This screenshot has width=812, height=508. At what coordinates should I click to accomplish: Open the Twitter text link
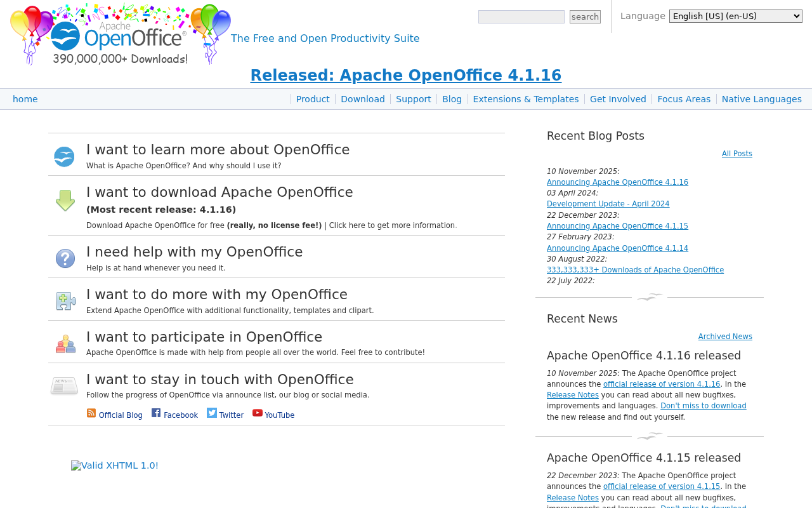(x=232, y=415)
